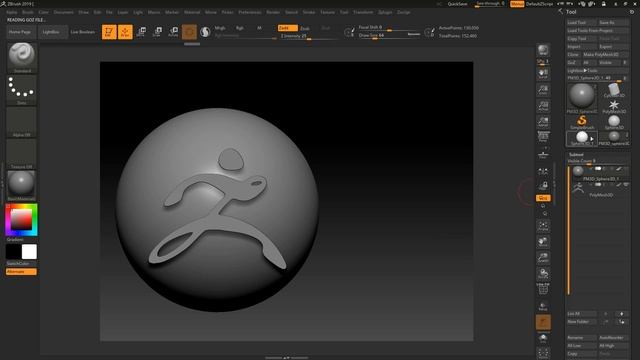Enable the M material channel

259,28
